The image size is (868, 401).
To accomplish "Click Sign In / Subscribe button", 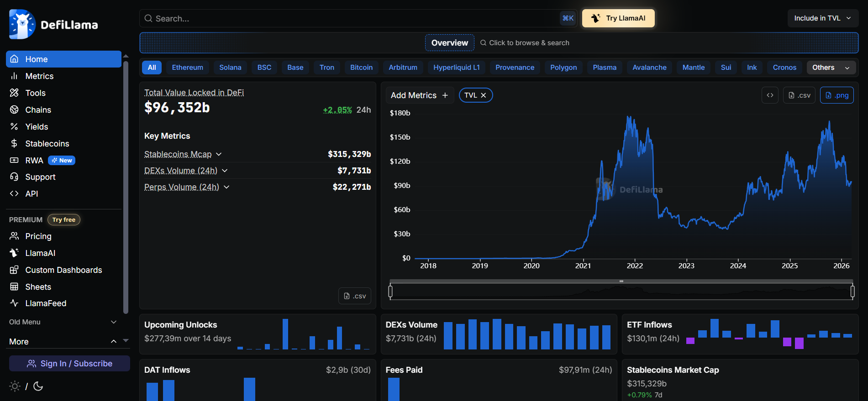I will point(69,364).
